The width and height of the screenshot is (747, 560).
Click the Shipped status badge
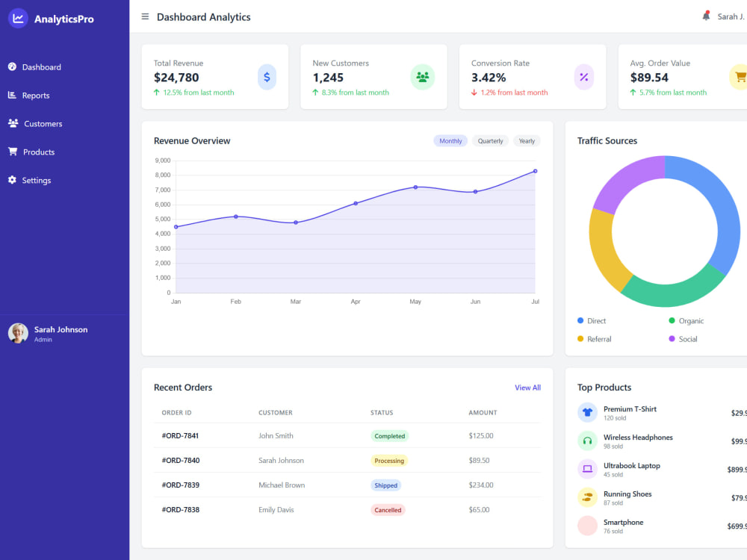click(386, 485)
